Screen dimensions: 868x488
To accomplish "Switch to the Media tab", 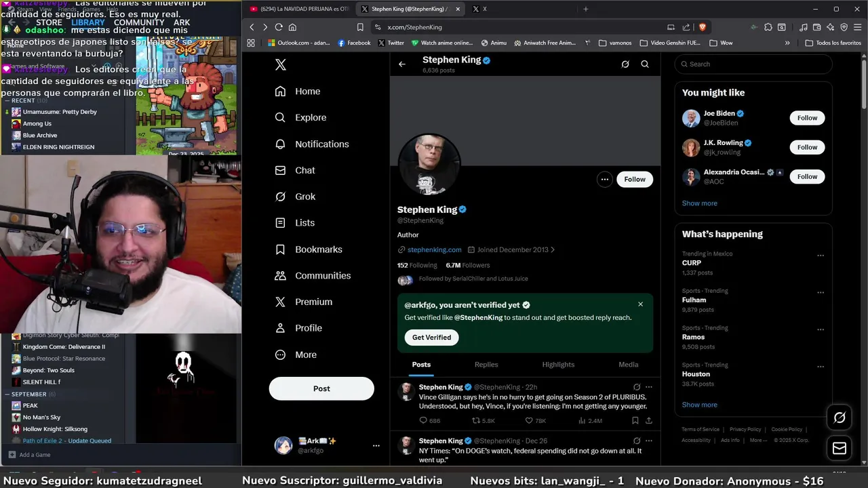I will tap(629, 365).
